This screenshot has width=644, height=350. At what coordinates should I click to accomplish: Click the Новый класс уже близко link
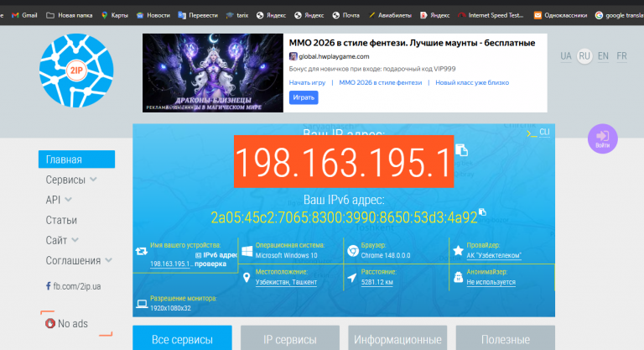pyautogui.click(x=472, y=82)
